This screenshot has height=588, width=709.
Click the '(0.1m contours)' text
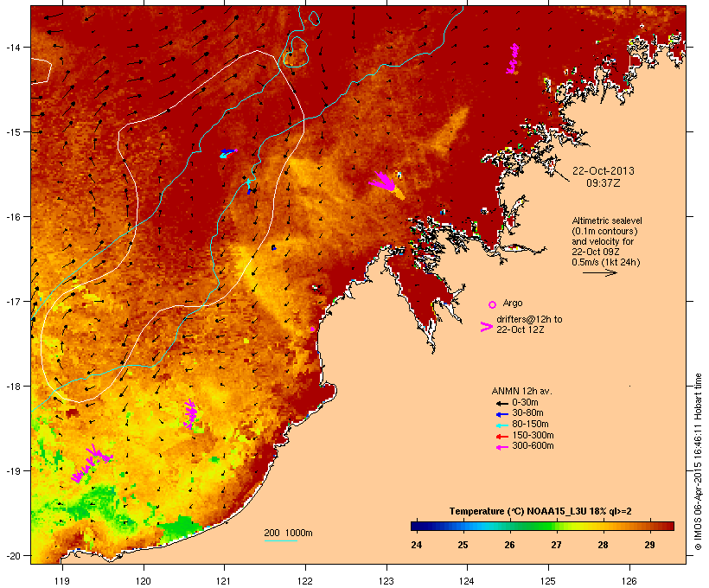click(x=604, y=231)
